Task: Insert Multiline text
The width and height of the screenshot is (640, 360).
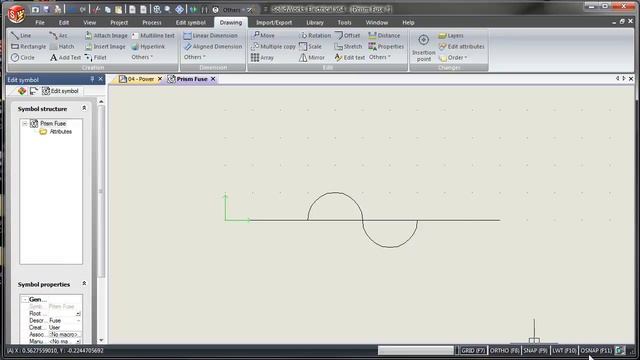Action: click(153, 36)
